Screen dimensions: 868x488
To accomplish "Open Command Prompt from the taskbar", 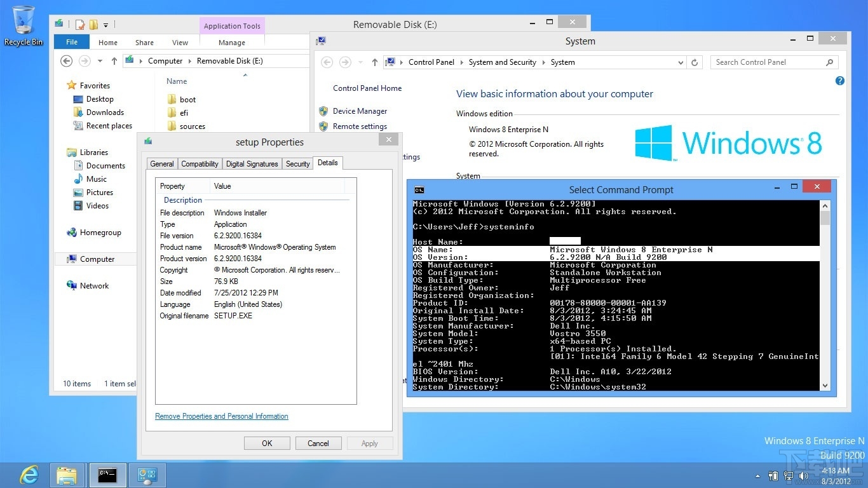I will [x=107, y=475].
